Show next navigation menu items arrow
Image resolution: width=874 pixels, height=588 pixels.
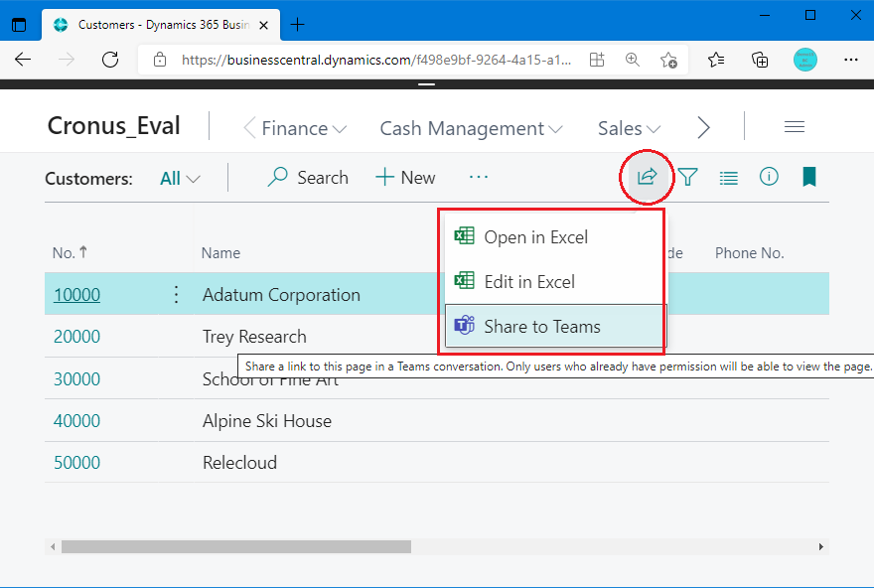click(703, 128)
